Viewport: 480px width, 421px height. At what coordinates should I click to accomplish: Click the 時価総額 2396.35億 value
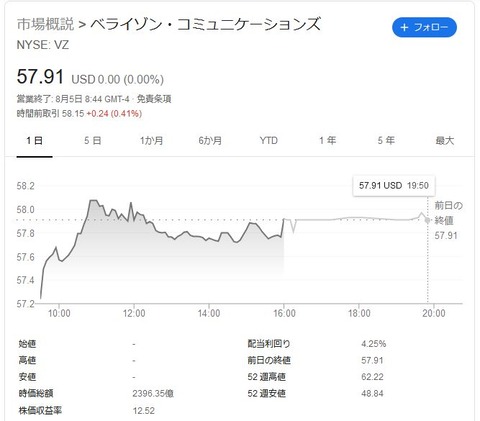click(x=153, y=394)
